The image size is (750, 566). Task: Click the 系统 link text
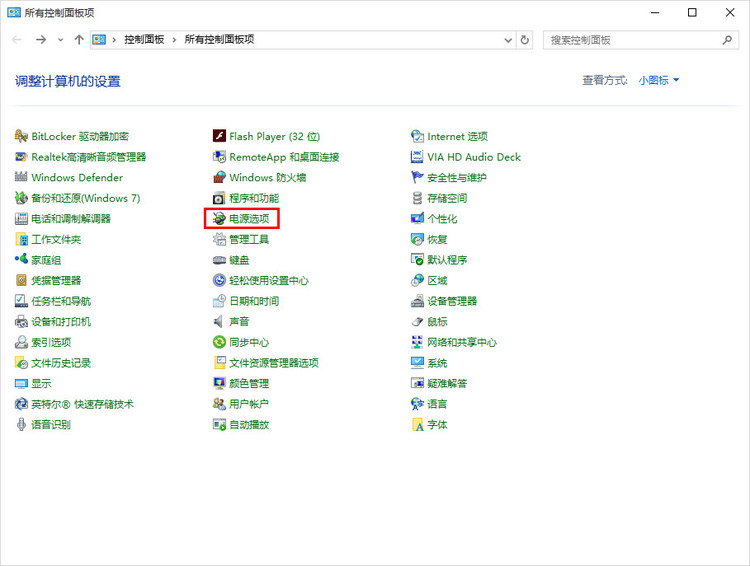click(437, 363)
